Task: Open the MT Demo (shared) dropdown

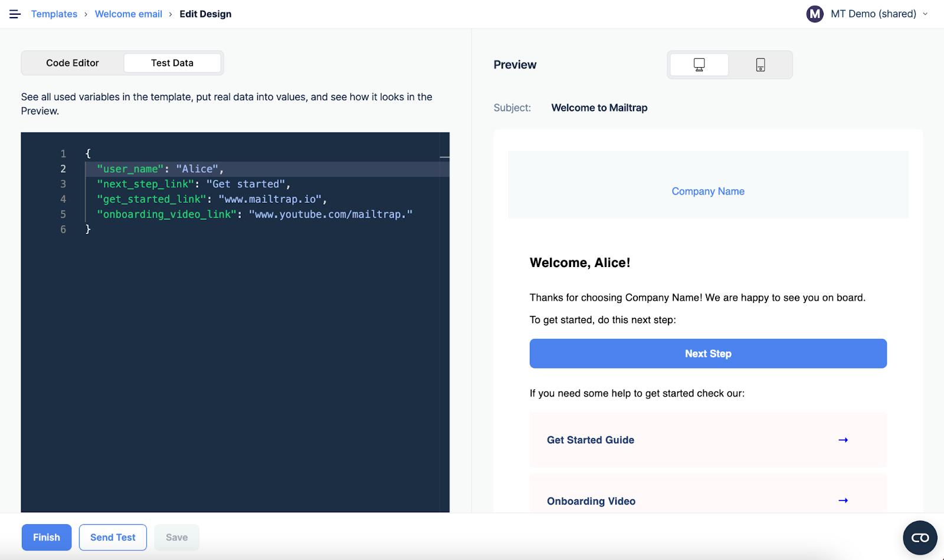Action: pos(925,14)
